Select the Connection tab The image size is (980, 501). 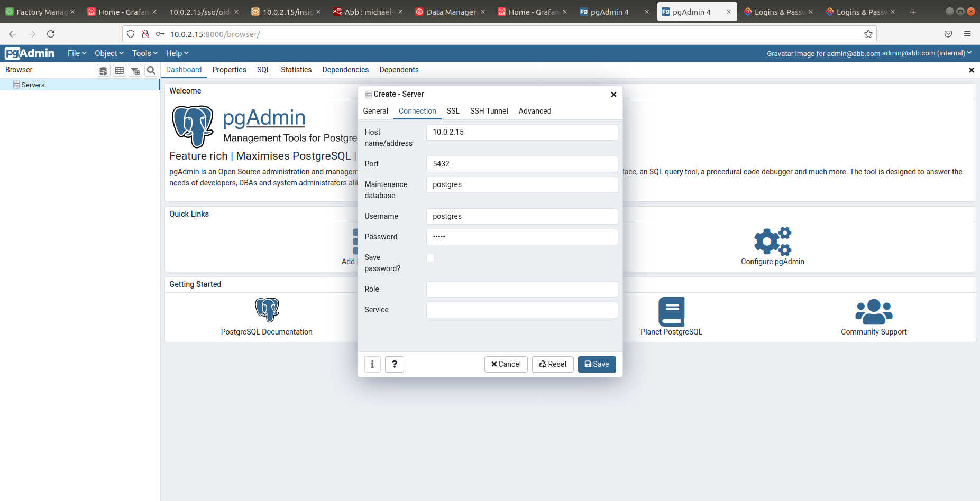[x=417, y=111]
